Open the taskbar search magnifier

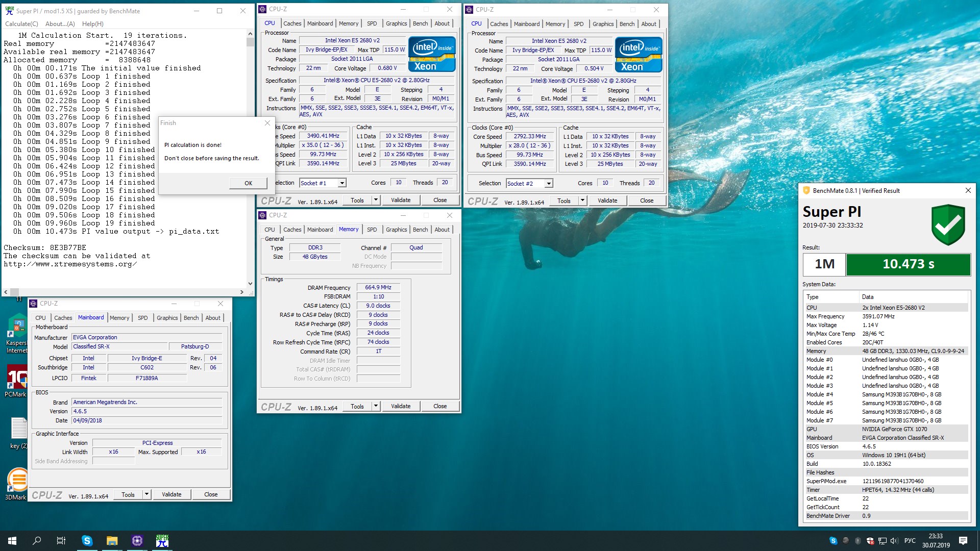[37, 540]
